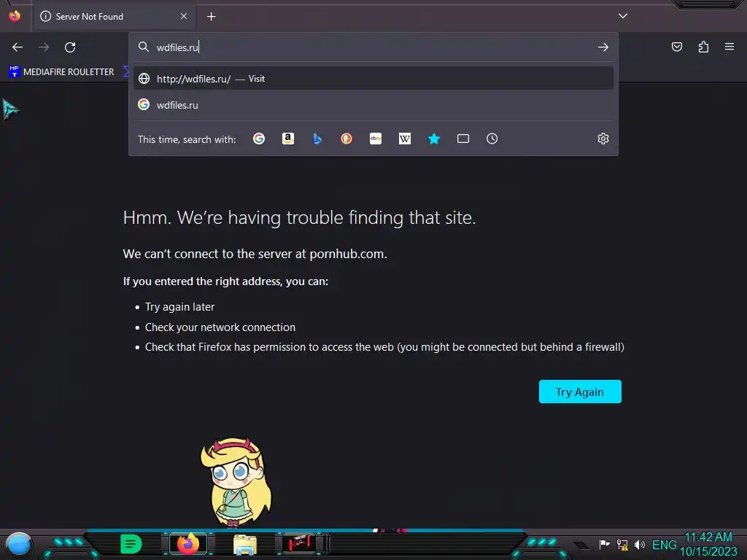Search this time with Bing
747x560 pixels.
click(x=317, y=139)
